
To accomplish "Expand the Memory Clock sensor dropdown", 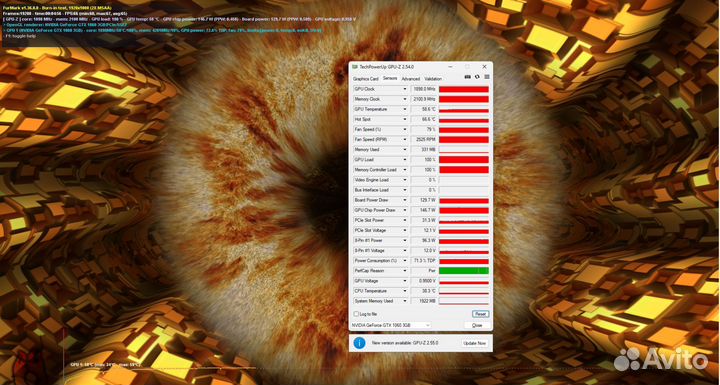I will click(405, 99).
